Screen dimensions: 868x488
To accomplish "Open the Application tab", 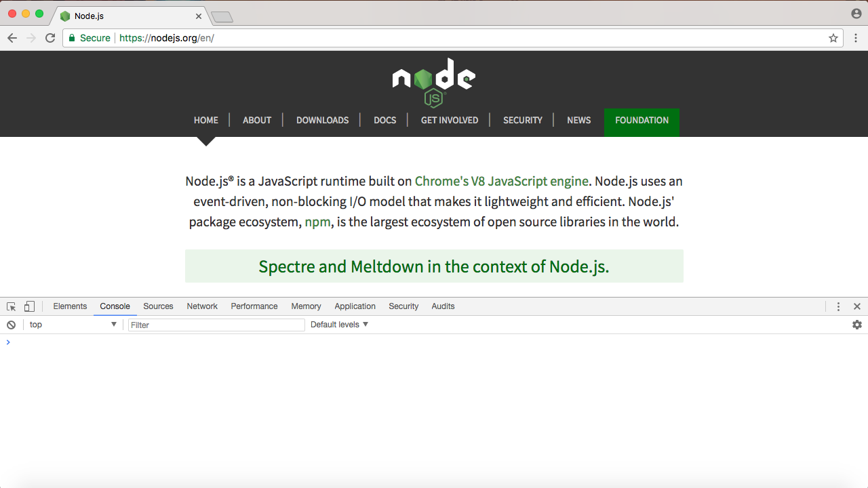I will coord(355,306).
